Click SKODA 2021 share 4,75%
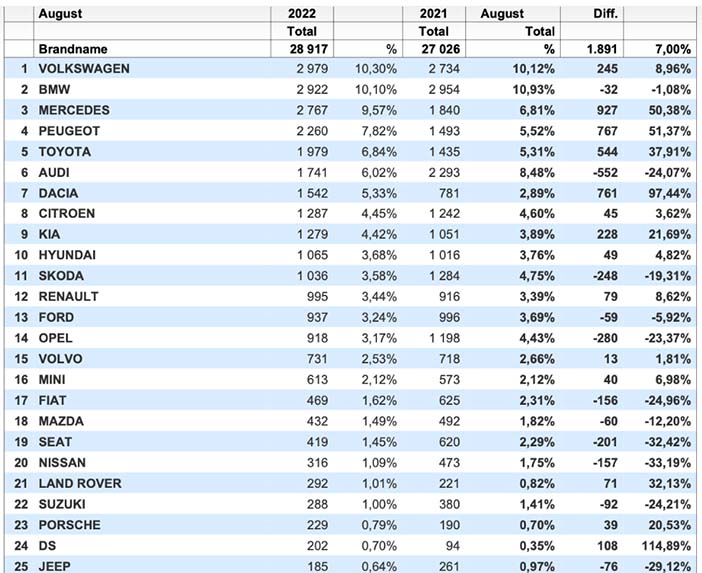The height and width of the screenshot is (573, 702). (537, 276)
